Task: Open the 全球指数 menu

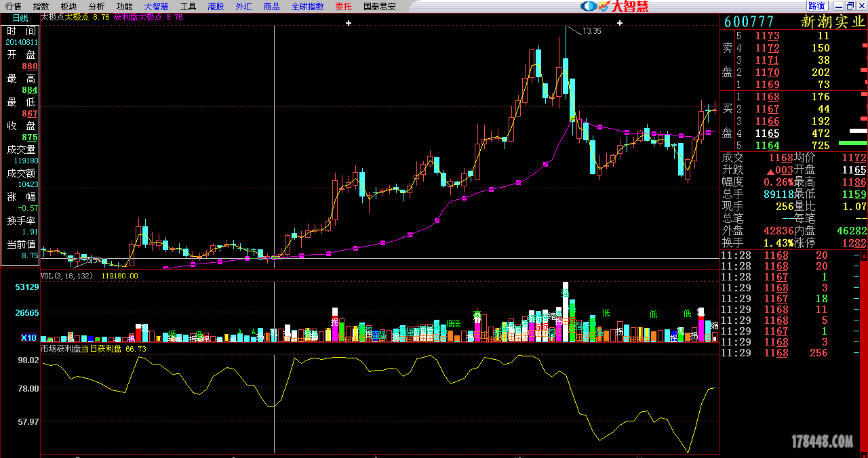Action: [308, 6]
